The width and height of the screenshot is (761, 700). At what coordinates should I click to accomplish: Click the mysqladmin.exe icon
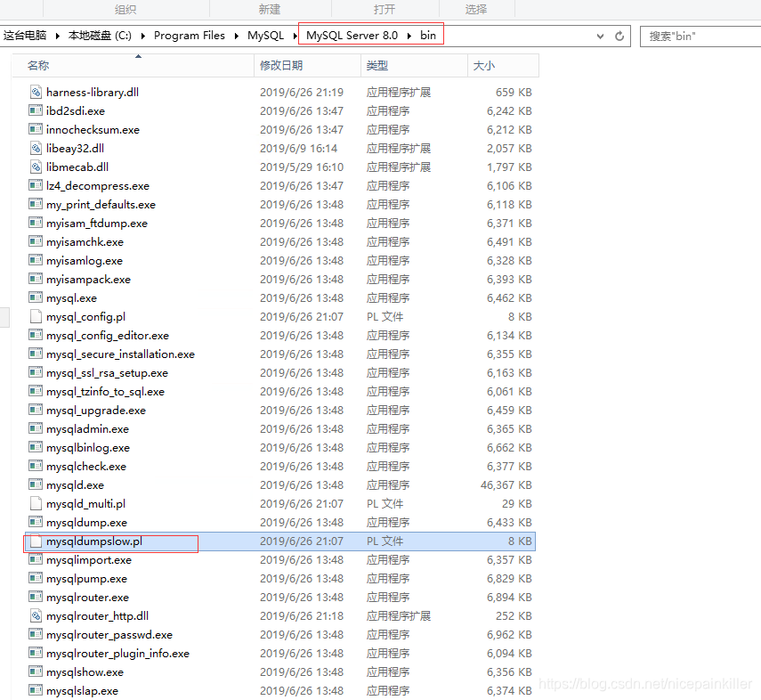coord(36,428)
